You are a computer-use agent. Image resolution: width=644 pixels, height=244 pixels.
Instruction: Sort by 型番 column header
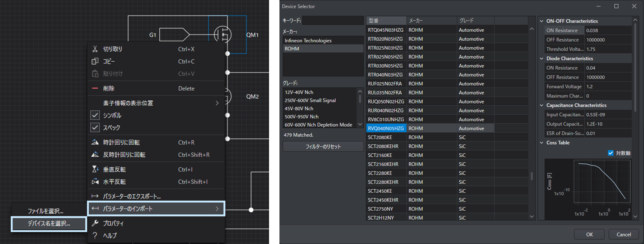(x=386, y=20)
